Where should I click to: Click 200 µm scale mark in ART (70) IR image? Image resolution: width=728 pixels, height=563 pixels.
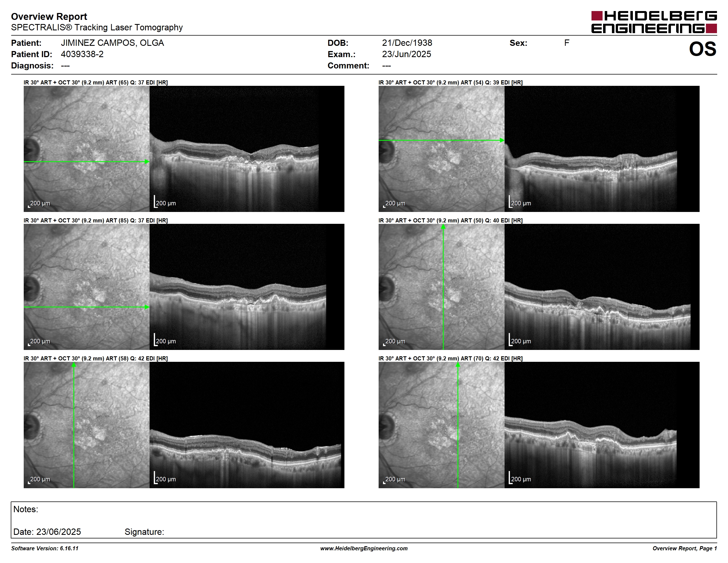(394, 480)
